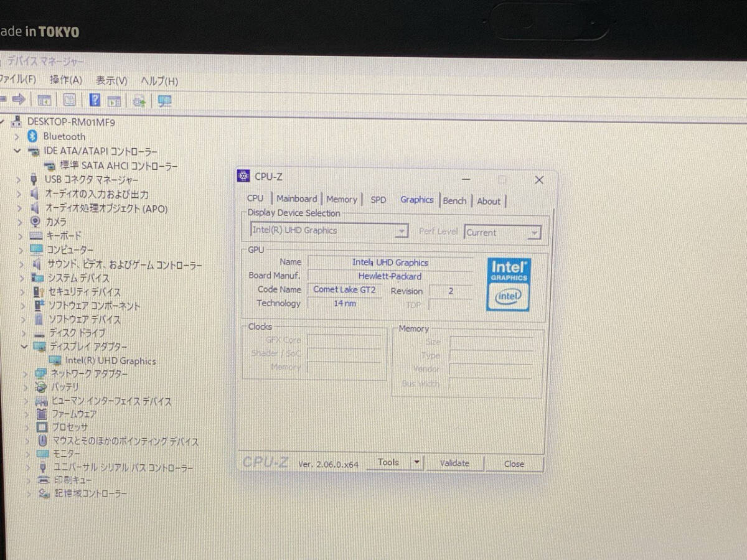Viewport: 747px width, 560px height.
Task: Select the Graphics tab
Action: coord(417,199)
